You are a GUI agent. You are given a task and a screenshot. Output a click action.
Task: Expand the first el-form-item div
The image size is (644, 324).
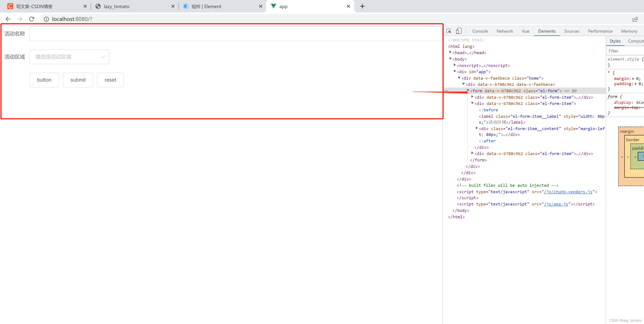click(x=472, y=97)
